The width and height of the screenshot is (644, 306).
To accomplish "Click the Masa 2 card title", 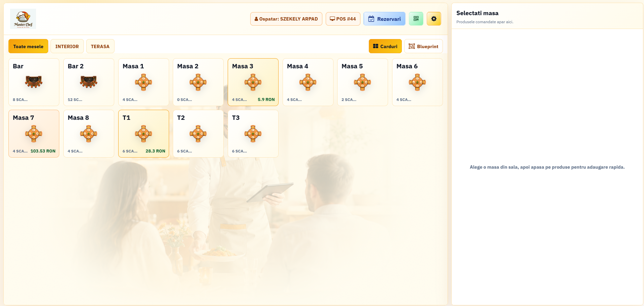I will (x=188, y=66).
